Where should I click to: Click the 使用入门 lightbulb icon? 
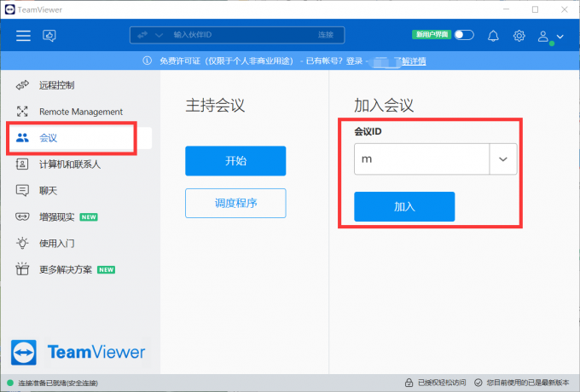pyautogui.click(x=22, y=243)
